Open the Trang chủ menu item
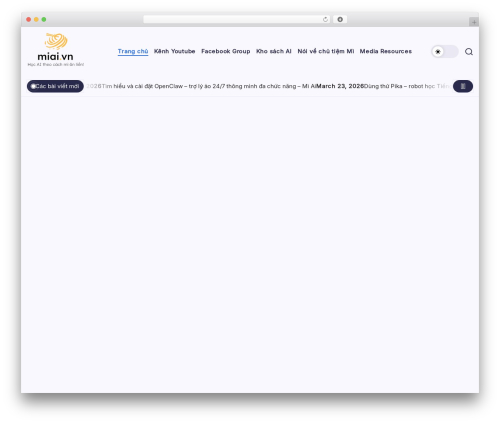Image resolution: width=500 pixels, height=423 pixels. 133,51
